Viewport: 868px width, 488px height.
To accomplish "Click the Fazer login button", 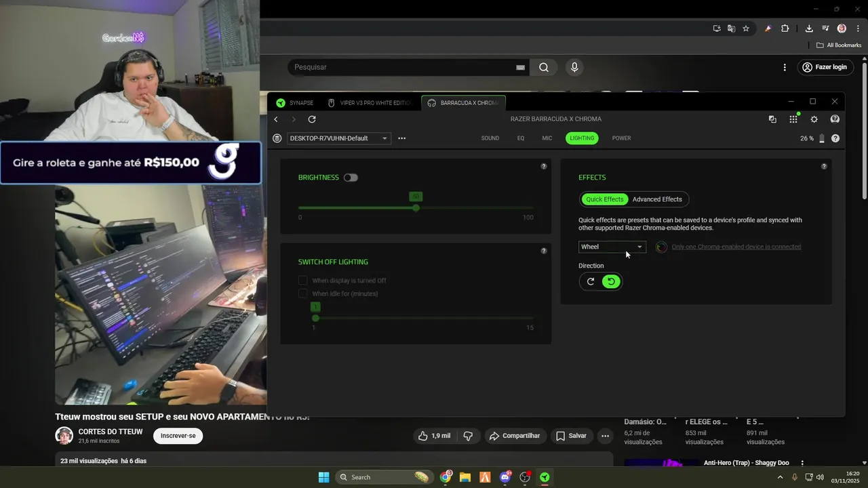I will (x=825, y=67).
